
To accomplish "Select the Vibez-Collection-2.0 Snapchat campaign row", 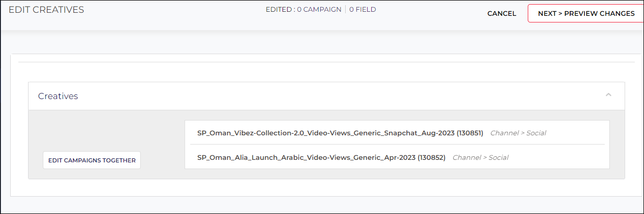I will pyautogui.click(x=397, y=133).
